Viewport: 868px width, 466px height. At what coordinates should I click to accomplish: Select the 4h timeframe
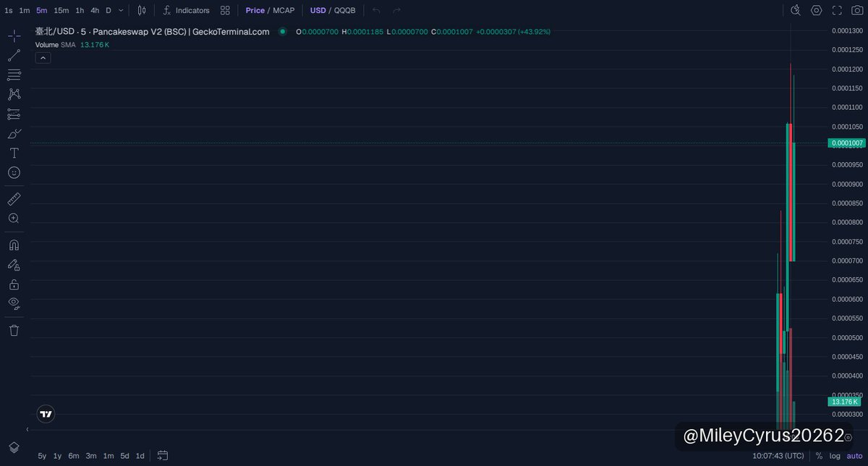pyautogui.click(x=95, y=10)
